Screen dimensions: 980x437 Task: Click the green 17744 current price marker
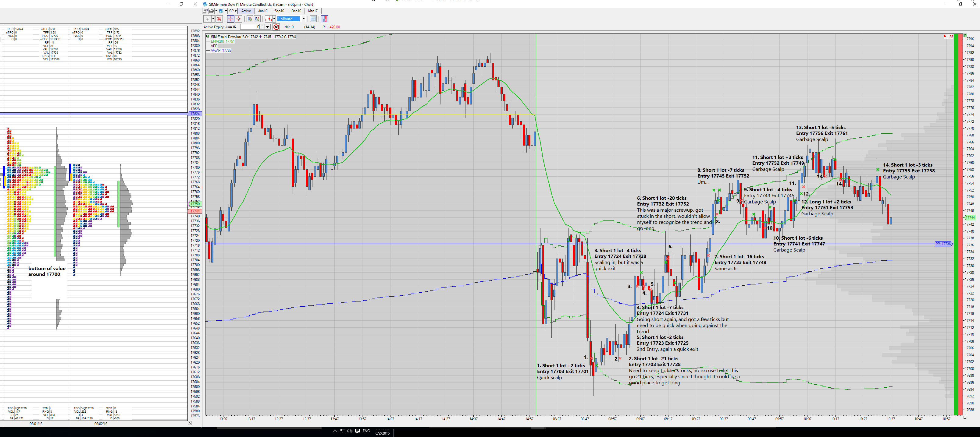pos(971,218)
